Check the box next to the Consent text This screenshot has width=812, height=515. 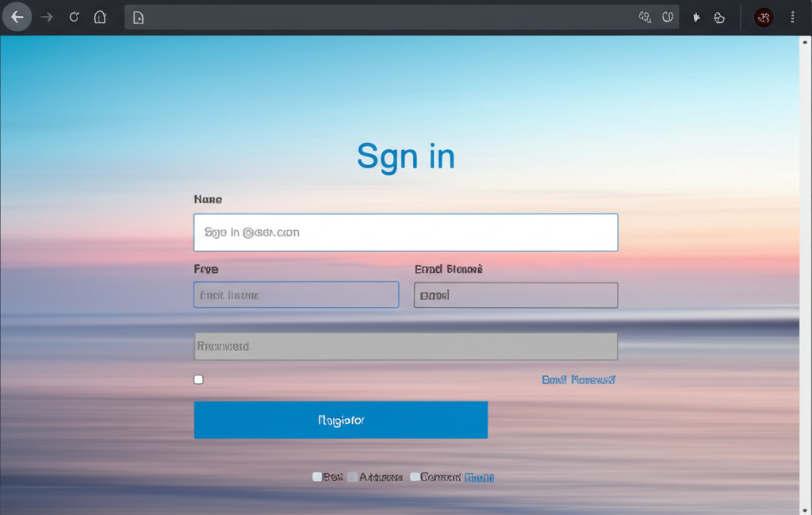[x=415, y=476]
